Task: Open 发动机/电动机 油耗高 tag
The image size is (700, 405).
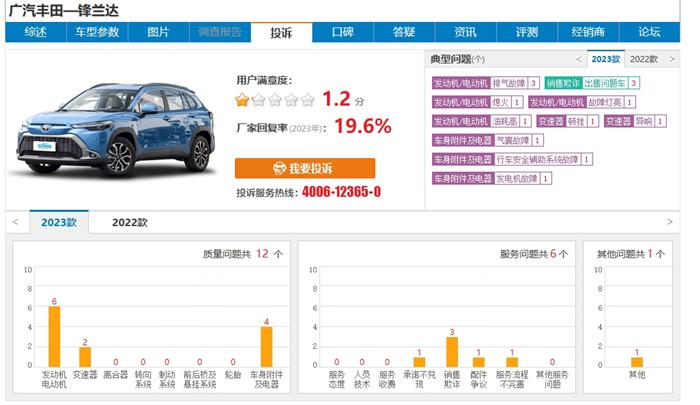Action: click(x=481, y=121)
